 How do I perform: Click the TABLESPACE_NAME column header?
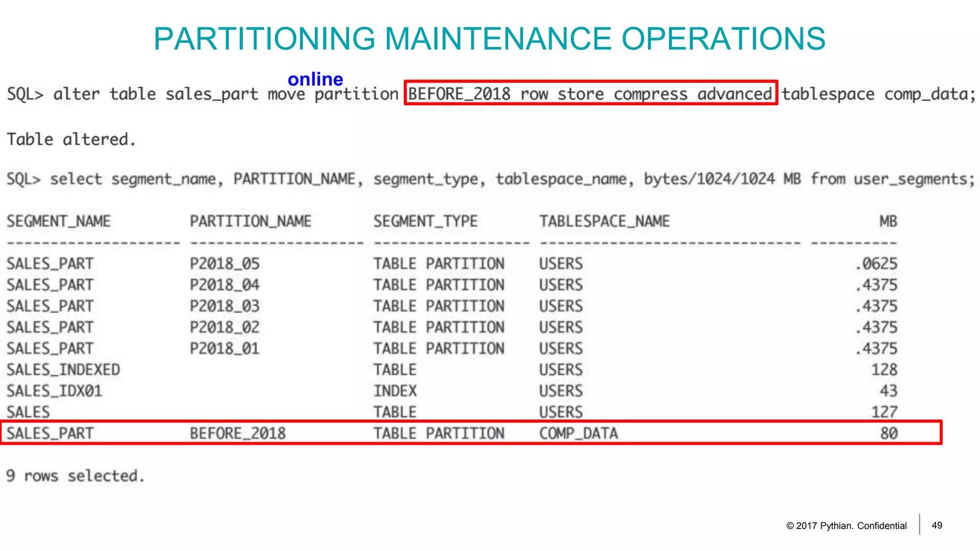[604, 221]
